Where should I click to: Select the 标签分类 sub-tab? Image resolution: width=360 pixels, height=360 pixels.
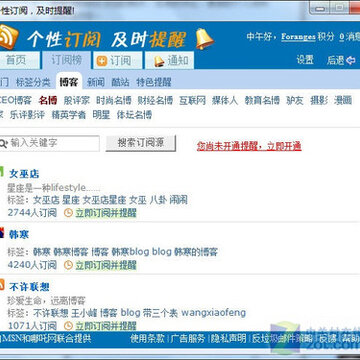(x=33, y=82)
